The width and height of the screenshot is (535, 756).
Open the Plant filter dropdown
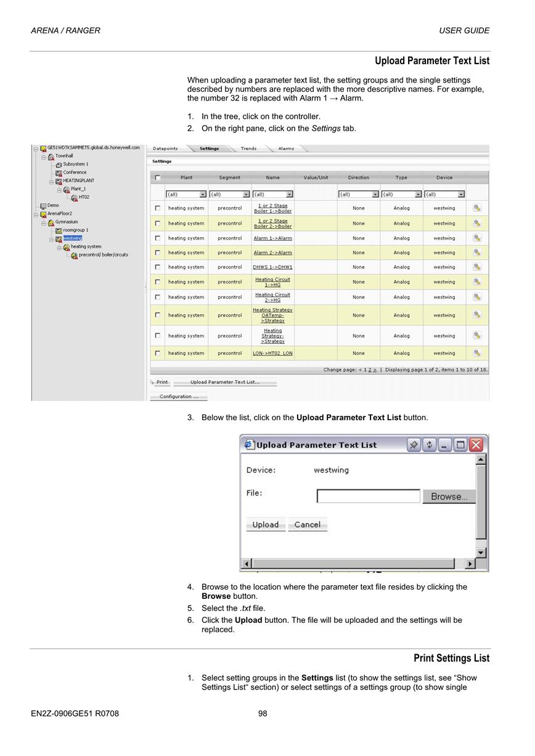(186, 194)
